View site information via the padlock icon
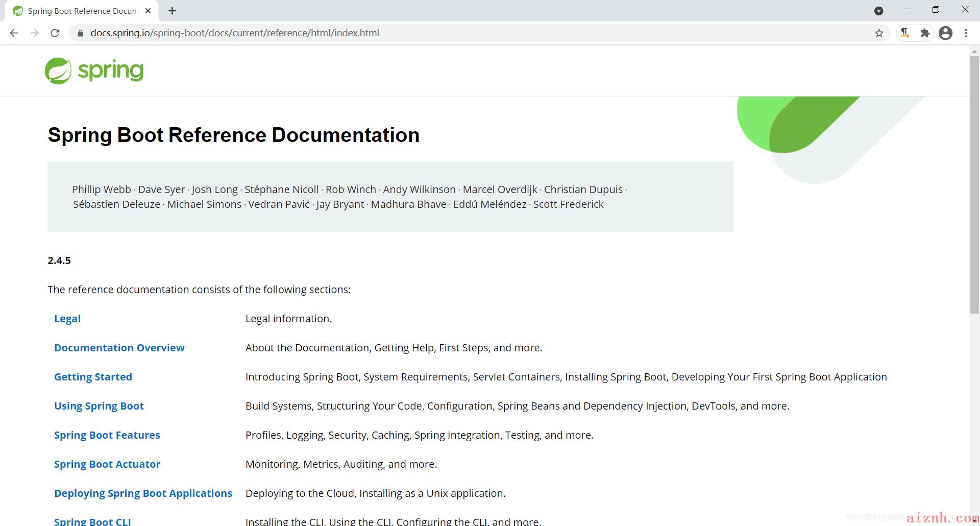Image resolution: width=980 pixels, height=526 pixels. (80, 33)
